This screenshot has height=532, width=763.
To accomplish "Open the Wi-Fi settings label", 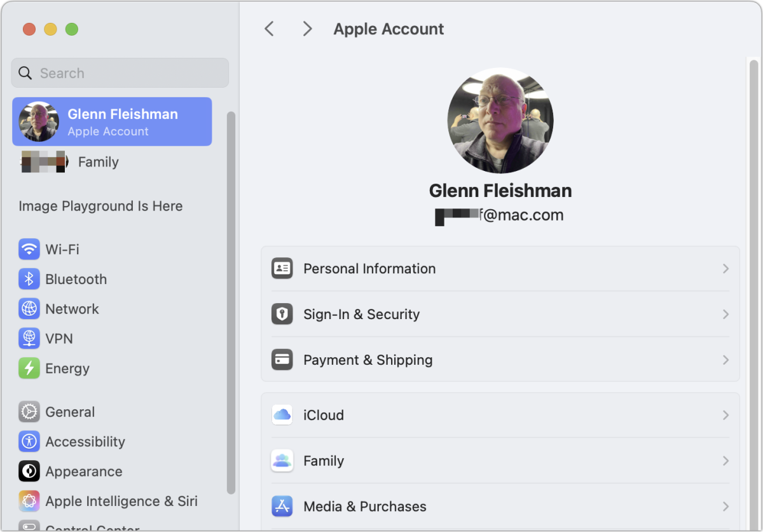I will coord(62,249).
